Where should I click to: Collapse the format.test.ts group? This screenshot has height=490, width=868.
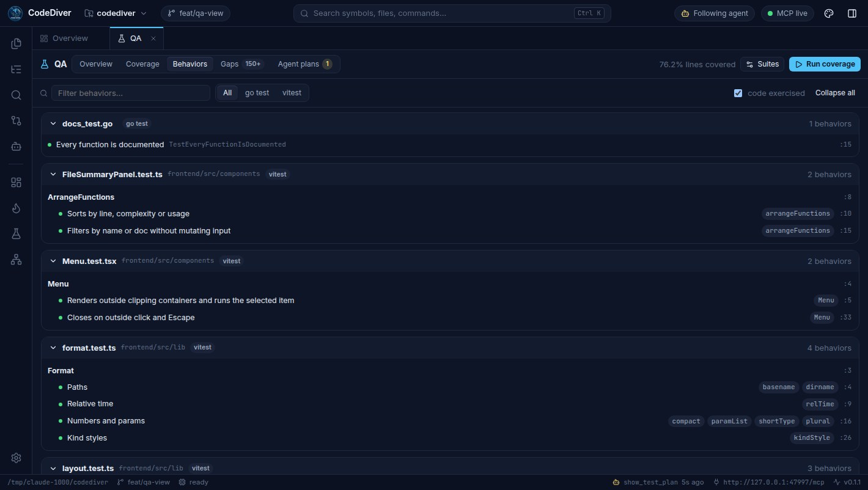pyautogui.click(x=53, y=348)
